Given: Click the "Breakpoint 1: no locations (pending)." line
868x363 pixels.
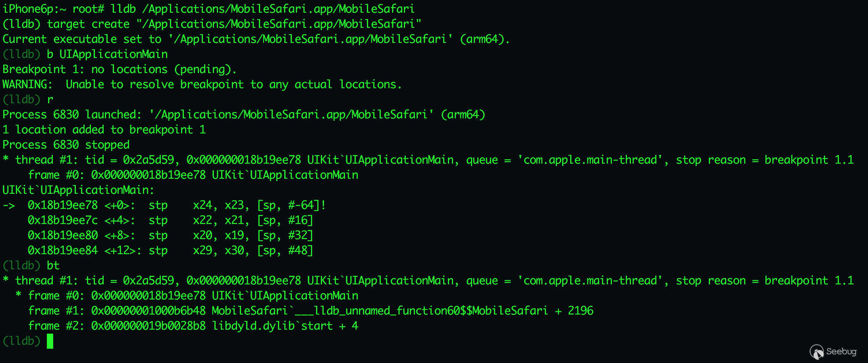Looking at the screenshot, I should tap(120, 70).
